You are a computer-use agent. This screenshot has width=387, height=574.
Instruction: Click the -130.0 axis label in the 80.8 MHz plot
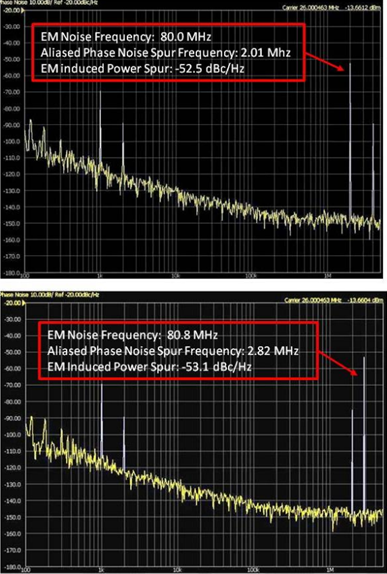(12, 484)
